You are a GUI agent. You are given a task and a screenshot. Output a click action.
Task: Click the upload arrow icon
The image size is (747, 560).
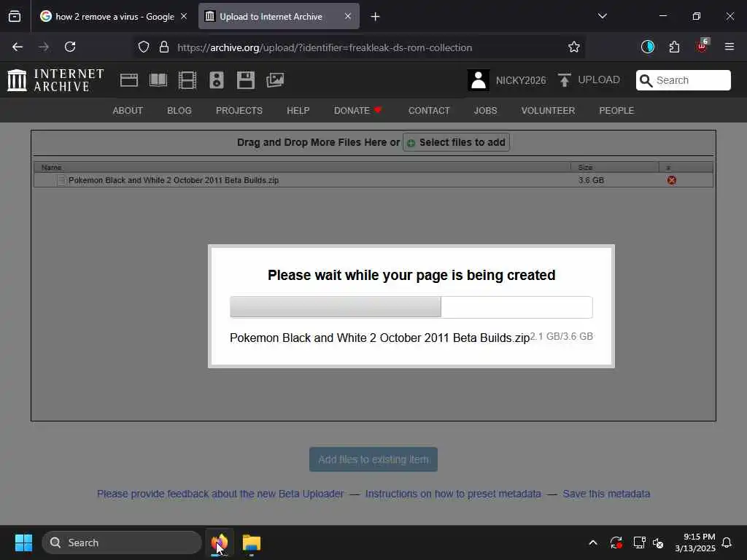[x=565, y=80]
